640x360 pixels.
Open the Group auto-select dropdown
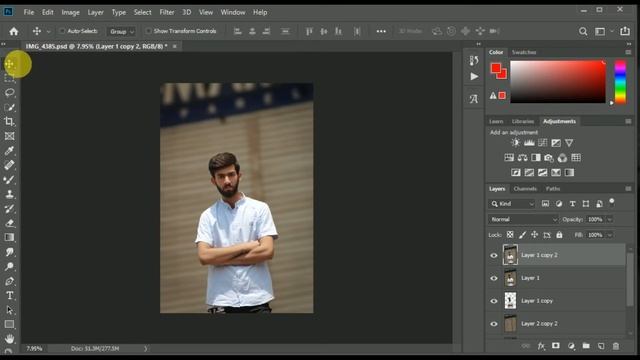pos(121,31)
